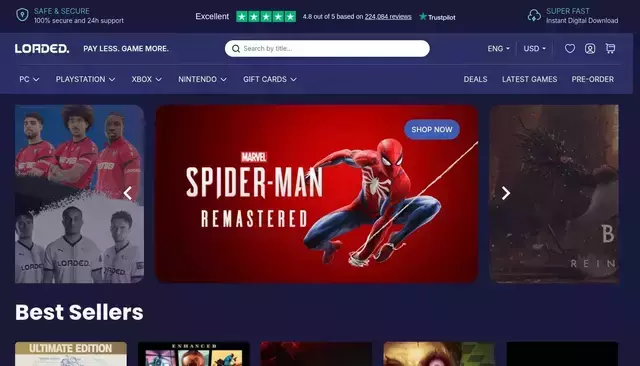Expand the PlayStation menu

pyautogui.click(x=85, y=79)
